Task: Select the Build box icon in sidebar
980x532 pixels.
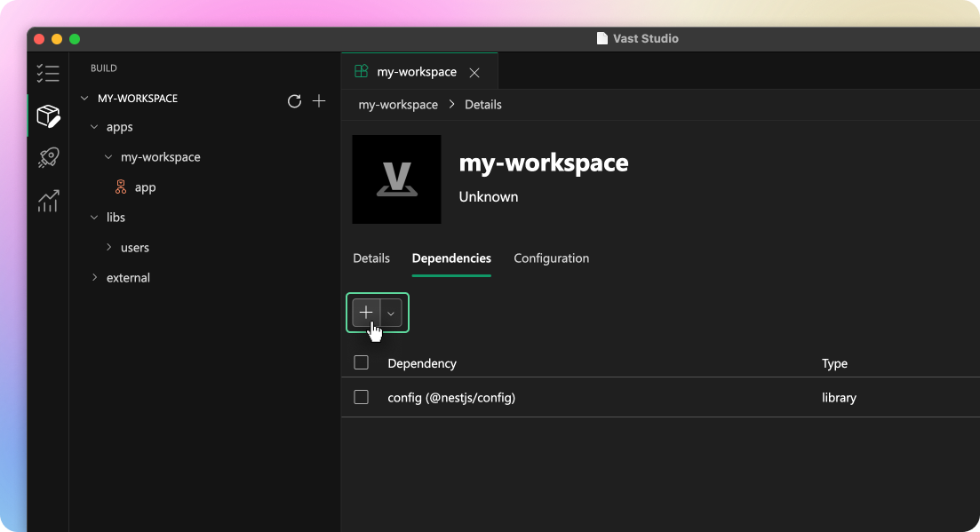Action: pyautogui.click(x=48, y=115)
